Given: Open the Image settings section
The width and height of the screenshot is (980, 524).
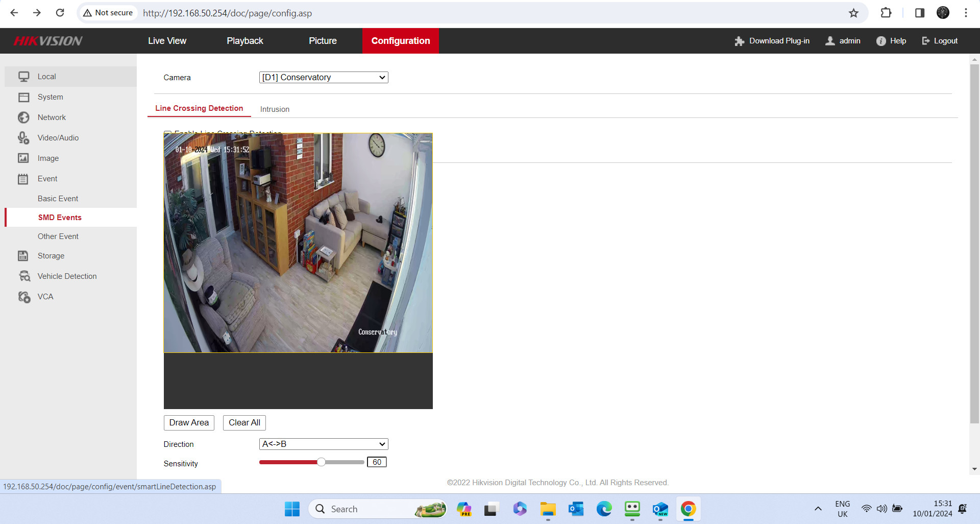Looking at the screenshot, I should click(x=48, y=158).
